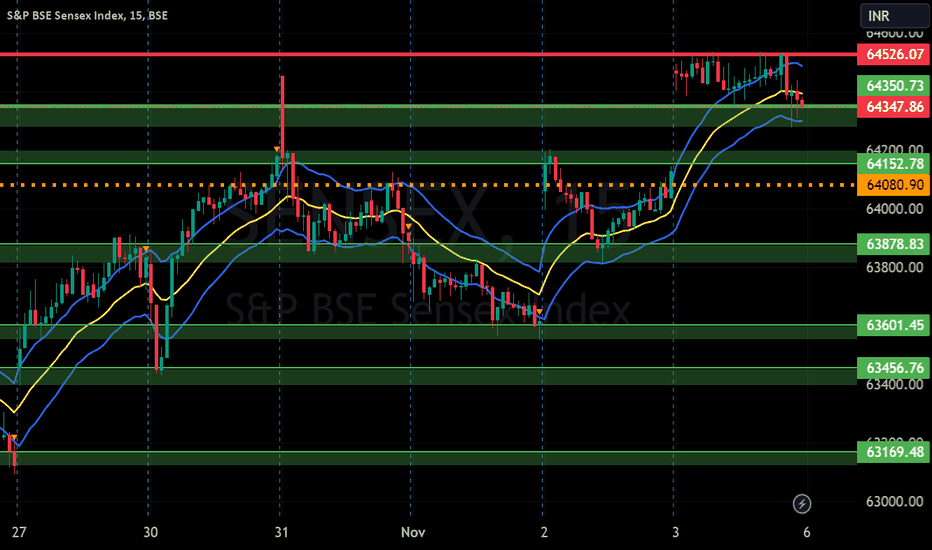This screenshot has height=550, width=932.
Task: Click date label 31 on time axis
Action: click(x=281, y=532)
